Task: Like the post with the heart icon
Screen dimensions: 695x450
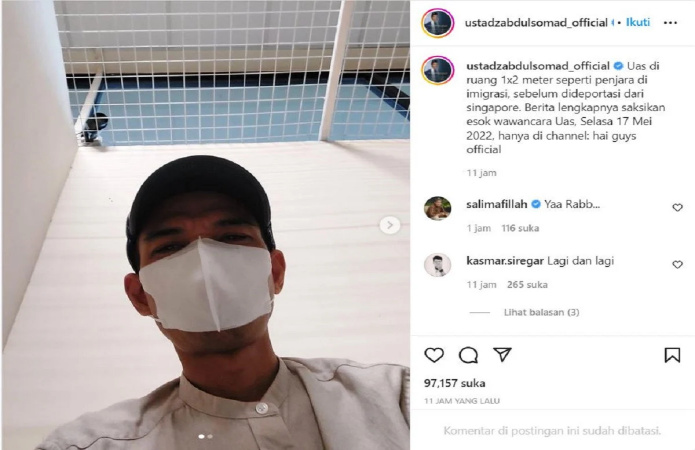Action: [434, 355]
